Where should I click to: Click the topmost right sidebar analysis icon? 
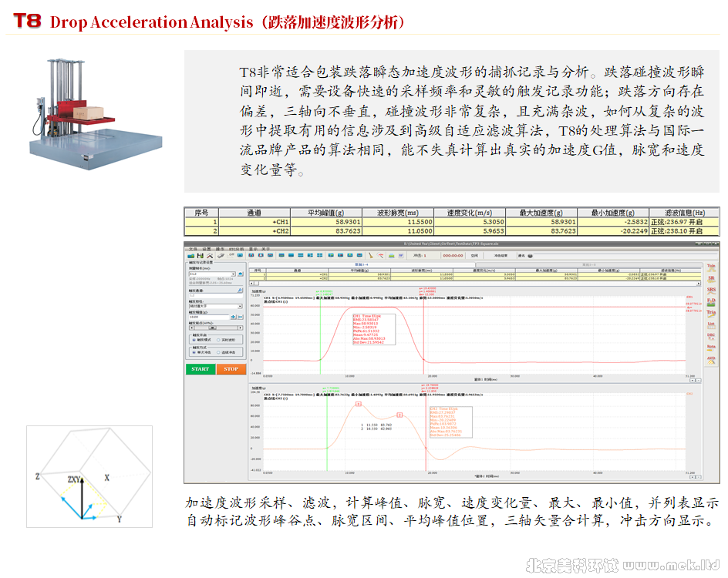click(711, 267)
